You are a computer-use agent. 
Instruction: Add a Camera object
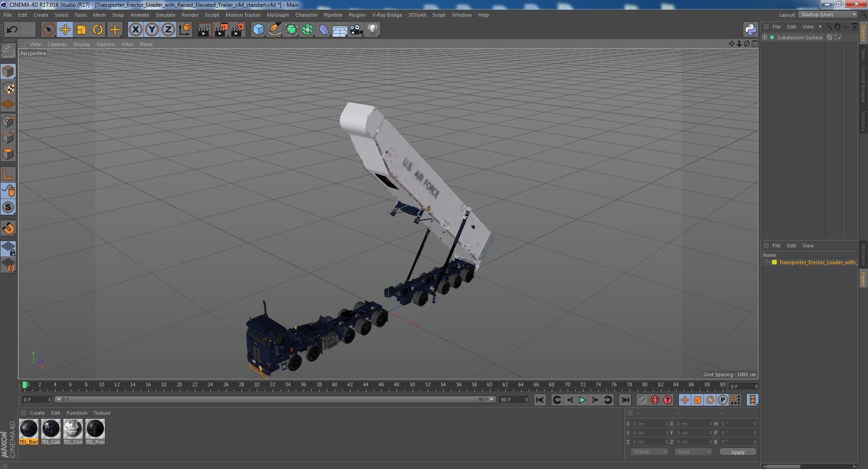coord(356,30)
